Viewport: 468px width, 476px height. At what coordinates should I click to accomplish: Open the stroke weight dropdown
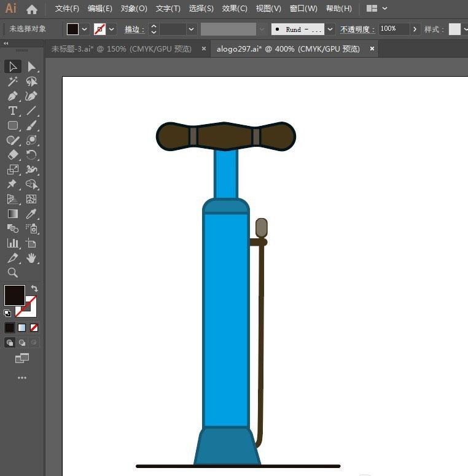tap(191, 29)
